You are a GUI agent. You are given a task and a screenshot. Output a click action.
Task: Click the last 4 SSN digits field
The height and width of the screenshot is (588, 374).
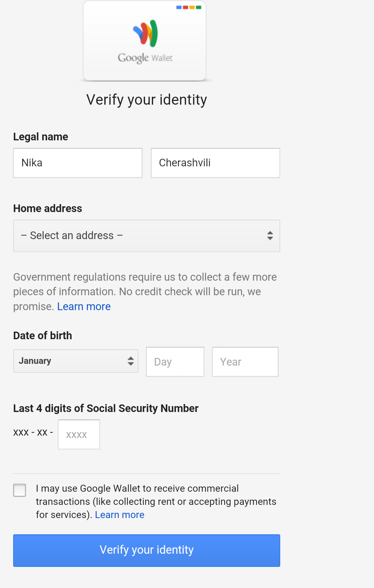(x=79, y=435)
